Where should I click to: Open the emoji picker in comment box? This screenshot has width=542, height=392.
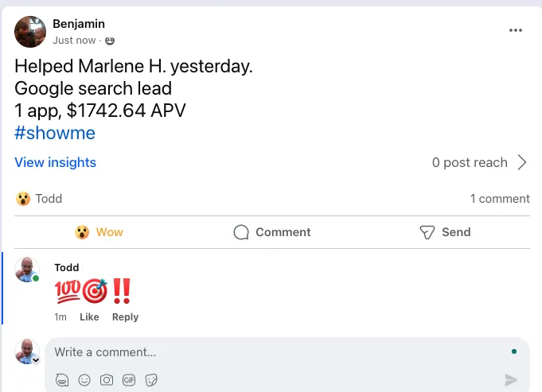[x=84, y=381]
